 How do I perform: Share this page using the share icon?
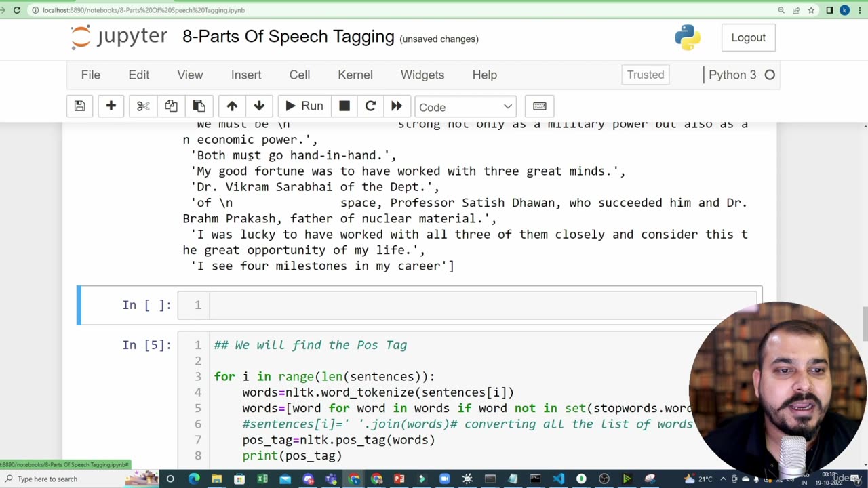pos(796,10)
